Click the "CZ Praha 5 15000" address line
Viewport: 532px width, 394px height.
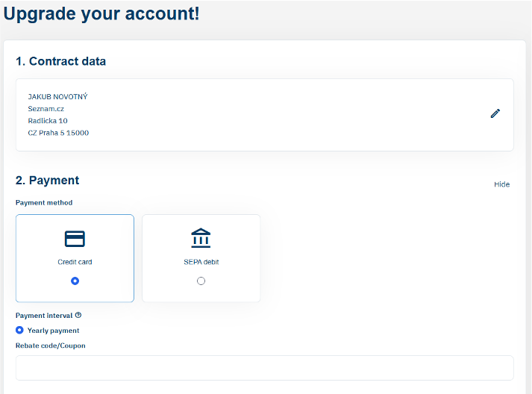tap(58, 133)
